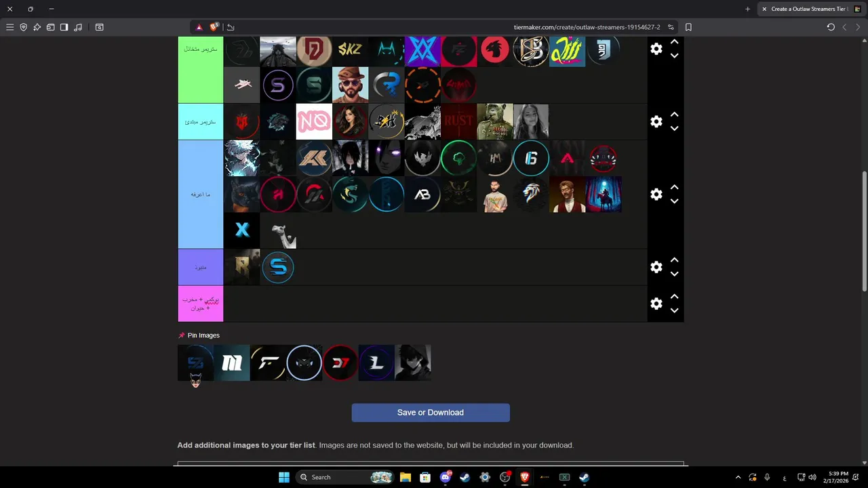Move cyan tier row up
This screenshot has height=488, width=868.
[x=674, y=115]
